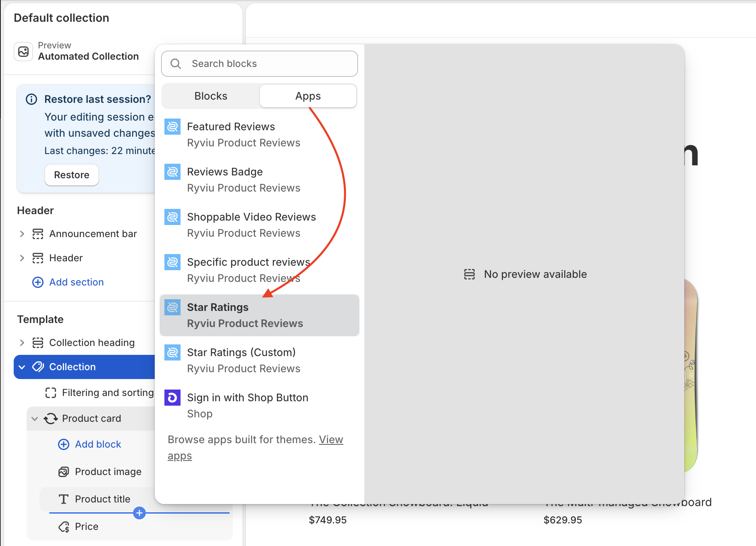Click the Add block link
The height and width of the screenshot is (546, 756).
tap(98, 444)
